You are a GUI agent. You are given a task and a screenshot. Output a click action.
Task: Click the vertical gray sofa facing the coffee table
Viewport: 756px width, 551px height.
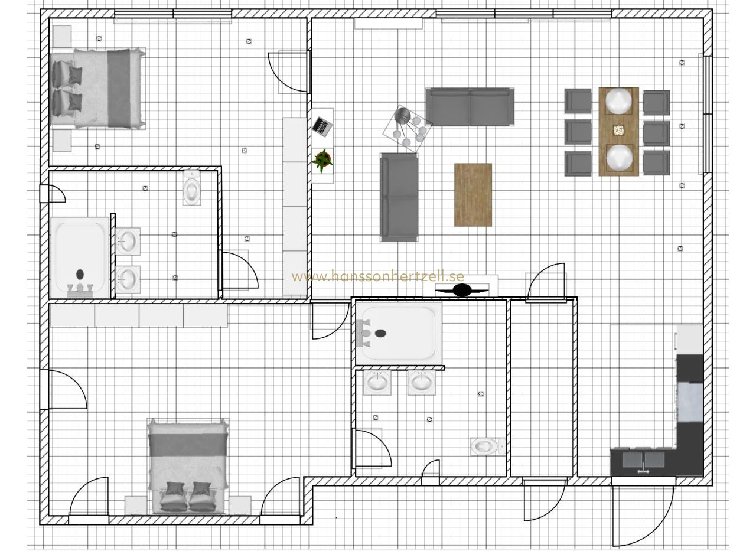point(399,197)
